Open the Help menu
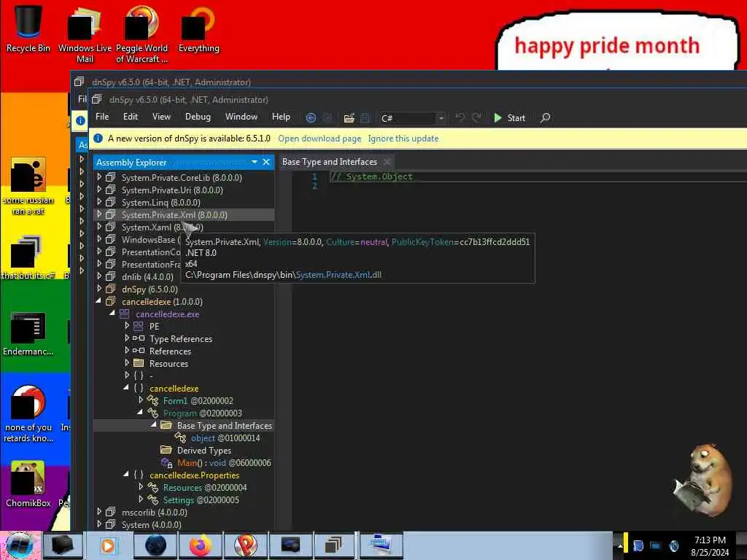Screen dimensions: 747x560 pos(281,117)
